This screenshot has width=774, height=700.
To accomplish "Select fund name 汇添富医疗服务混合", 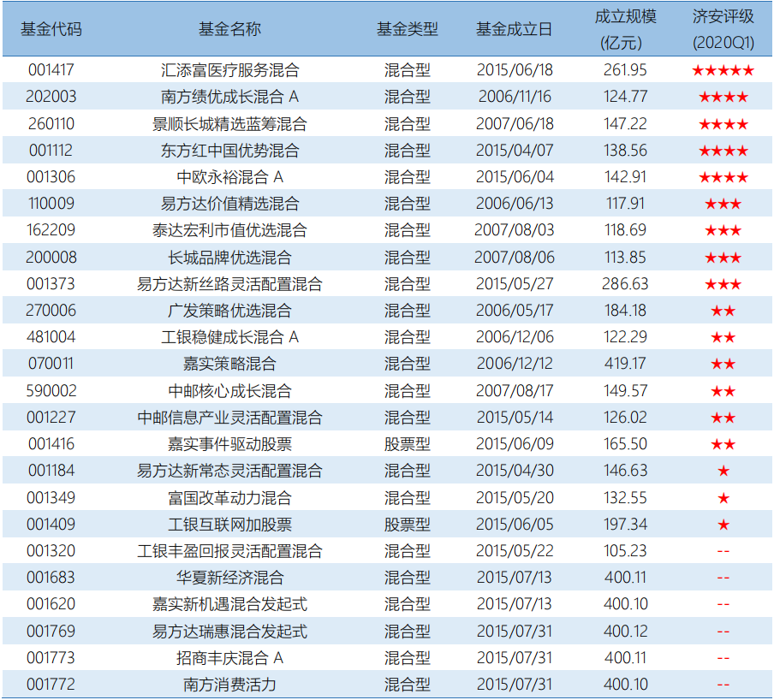I will pyautogui.click(x=229, y=70).
